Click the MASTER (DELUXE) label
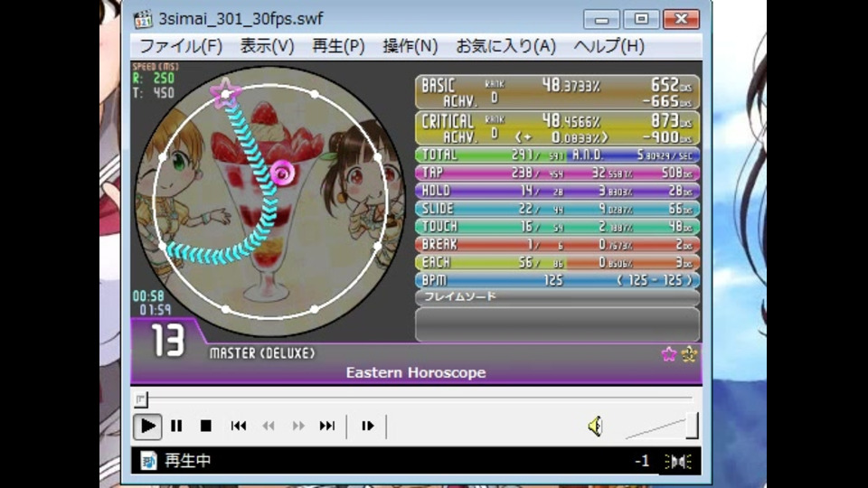Screen dimensions: 868x488 [262, 353]
